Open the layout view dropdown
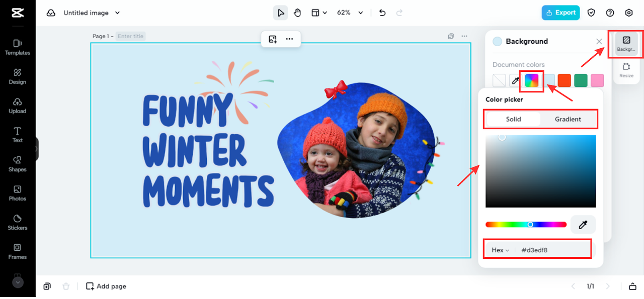The width and height of the screenshot is (644, 299). pyautogui.click(x=319, y=13)
